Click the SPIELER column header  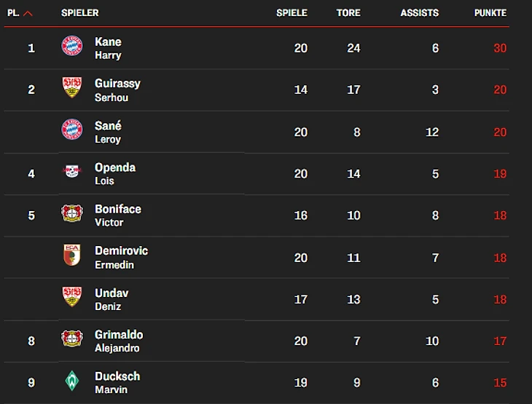(80, 13)
